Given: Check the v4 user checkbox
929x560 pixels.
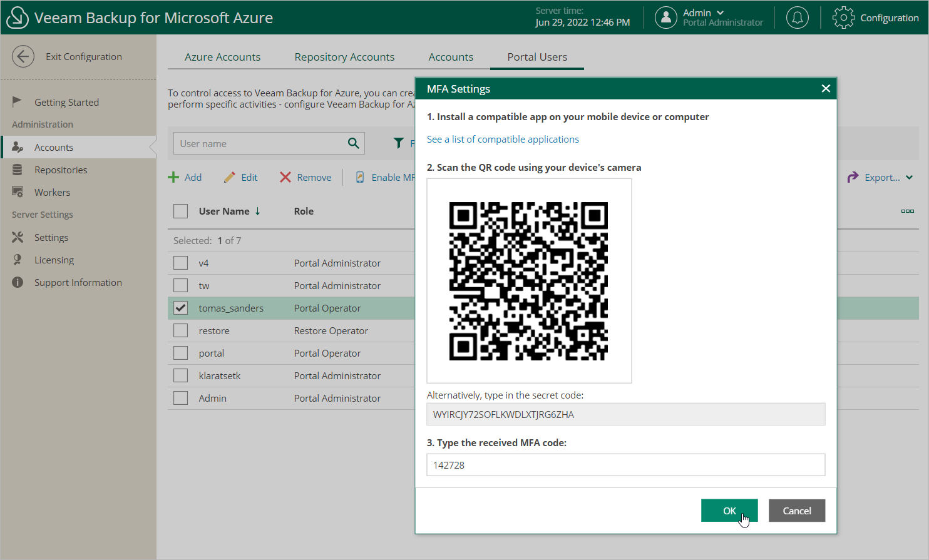Looking at the screenshot, I should (x=181, y=263).
